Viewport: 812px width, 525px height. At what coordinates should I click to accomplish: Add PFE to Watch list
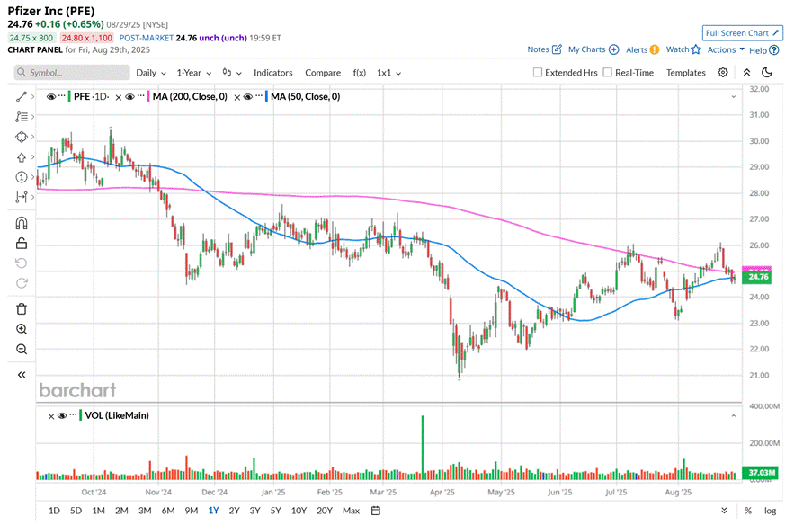(683, 49)
